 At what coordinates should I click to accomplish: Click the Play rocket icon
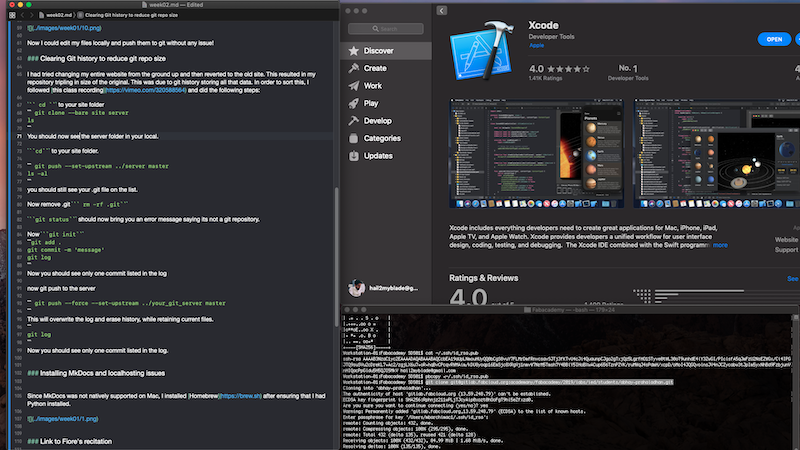point(354,103)
